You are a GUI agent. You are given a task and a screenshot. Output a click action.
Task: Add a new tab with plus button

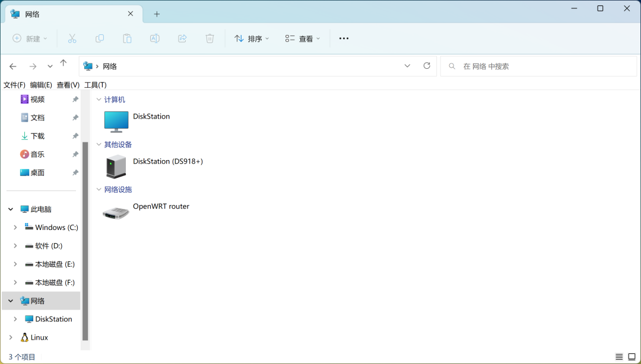pos(157,14)
